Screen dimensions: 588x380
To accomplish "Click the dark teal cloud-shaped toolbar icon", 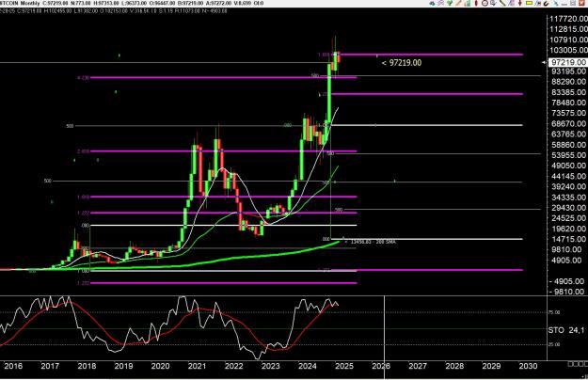I will click(432, 4).
